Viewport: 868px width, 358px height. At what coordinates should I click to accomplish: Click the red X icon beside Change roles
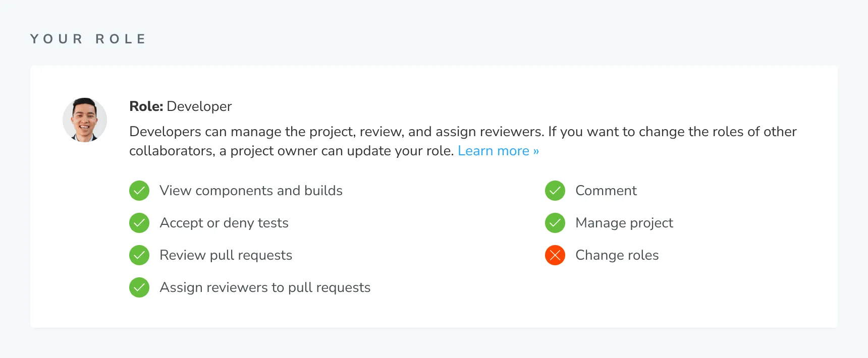tap(555, 255)
